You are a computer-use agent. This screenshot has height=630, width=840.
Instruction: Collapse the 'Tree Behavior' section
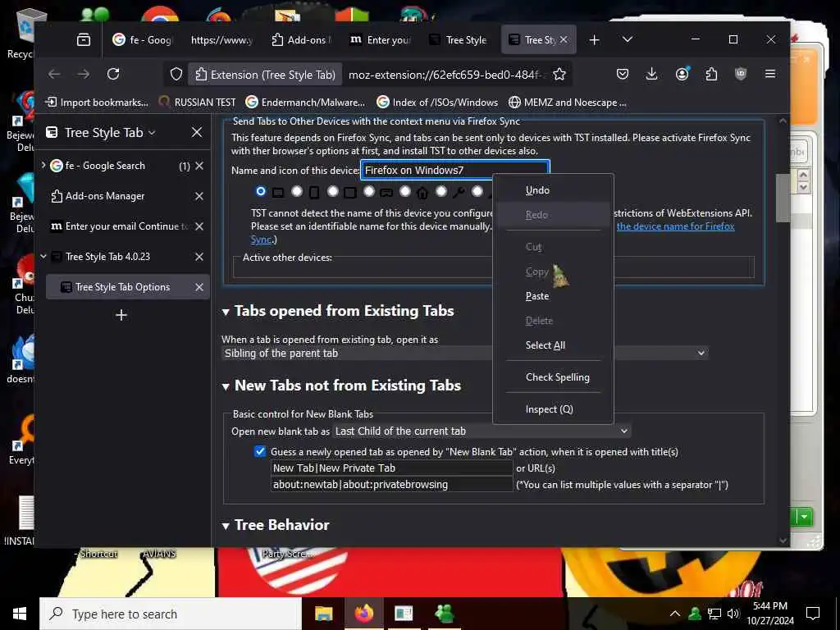(x=226, y=526)
